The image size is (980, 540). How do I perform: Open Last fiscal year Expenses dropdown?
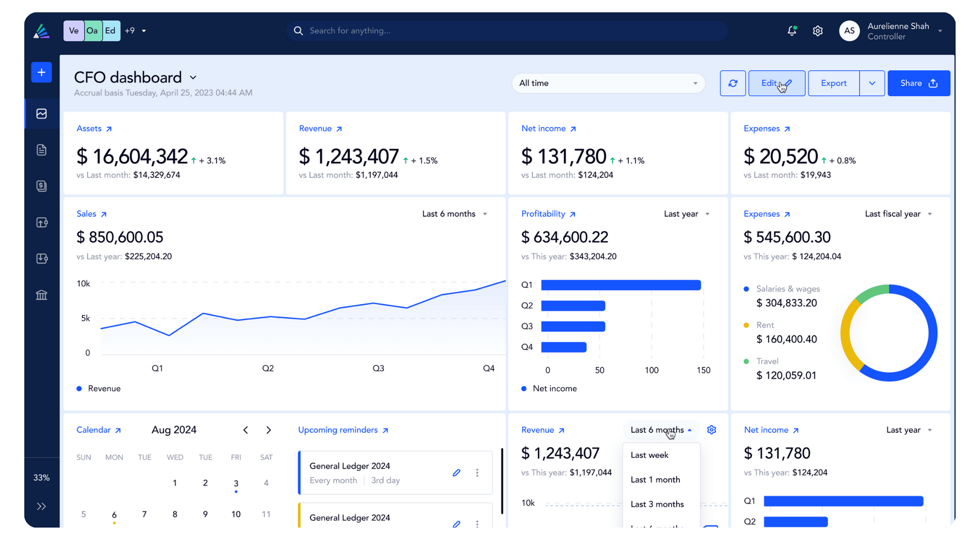click(x=898, y=214)
